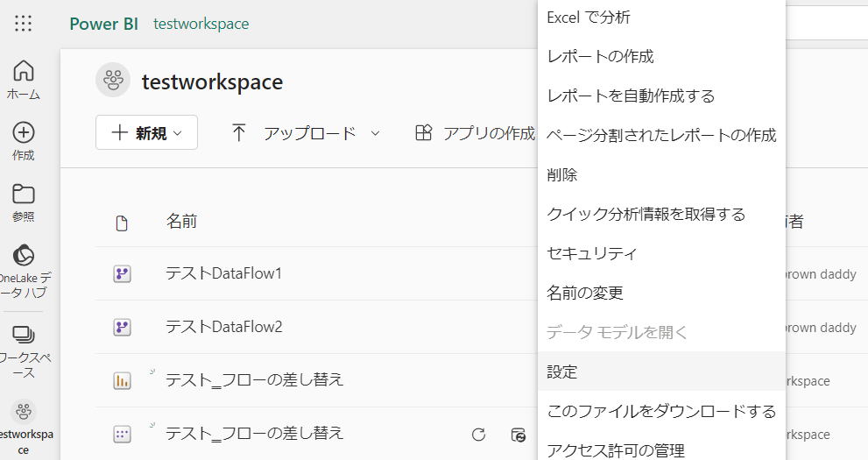Open テストDataFlow1 item

[x=223, y=273]
